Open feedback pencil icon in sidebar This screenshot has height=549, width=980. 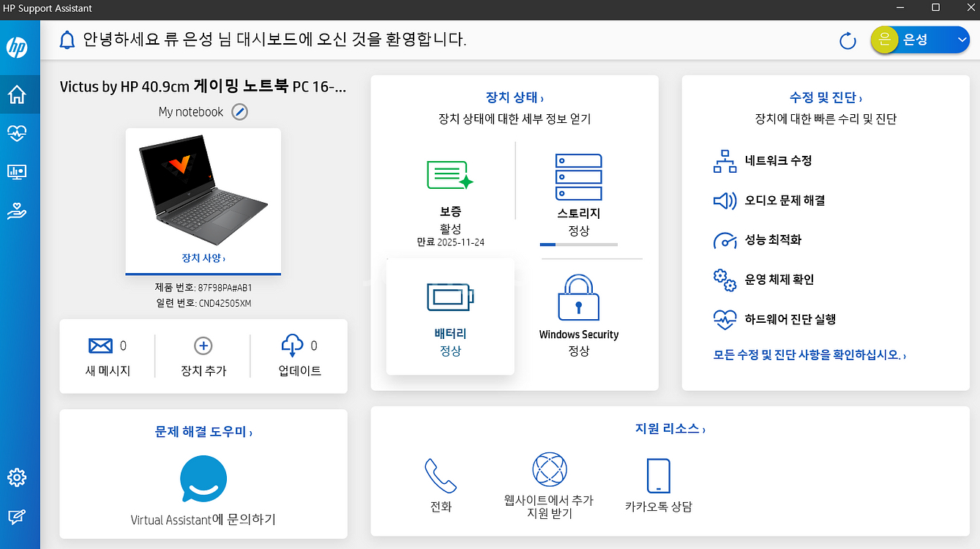click(17, 517)
